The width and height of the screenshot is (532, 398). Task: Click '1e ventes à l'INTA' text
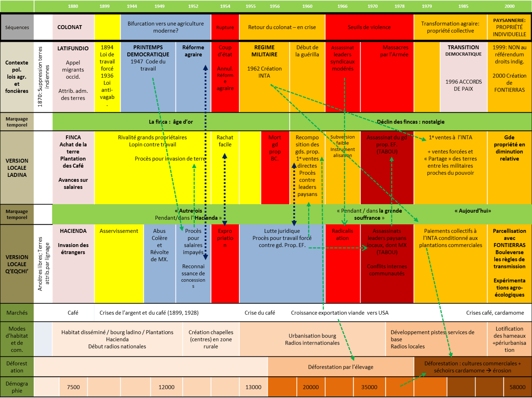450,137
